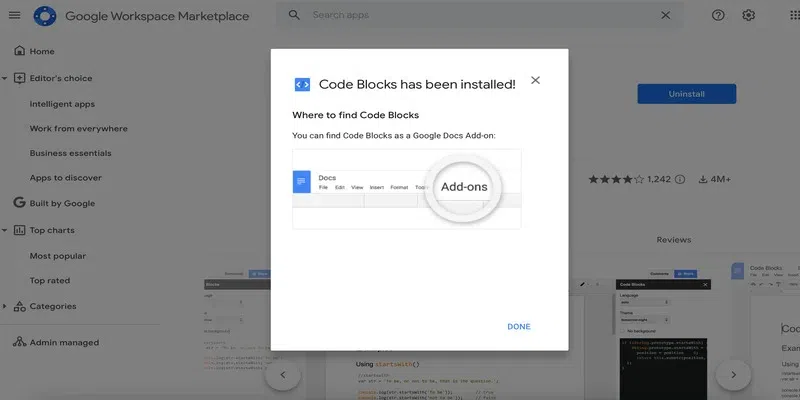Open Intelligent apps category
The image size is (800, 400).
pos(62,104)
